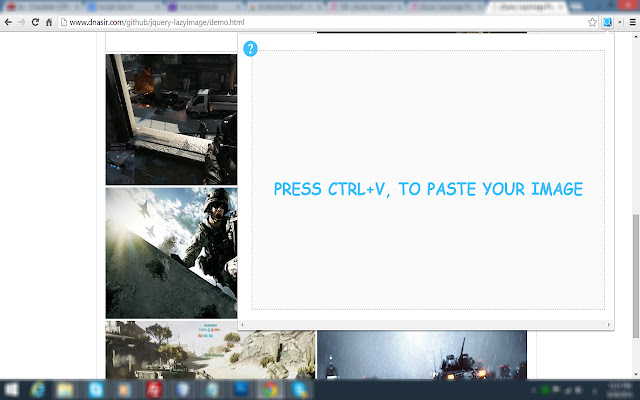Reload the current page
This screenshot has height=400, width=640.
pos(35,22)
